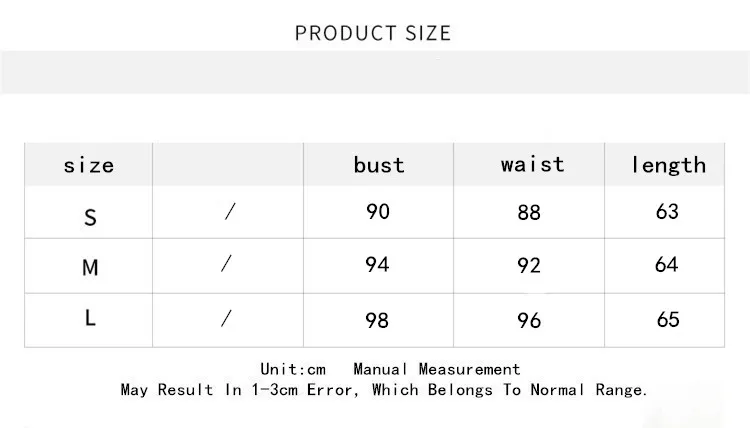Click the bust column header
Screen dimensions: 750x428
click(379, 165)
